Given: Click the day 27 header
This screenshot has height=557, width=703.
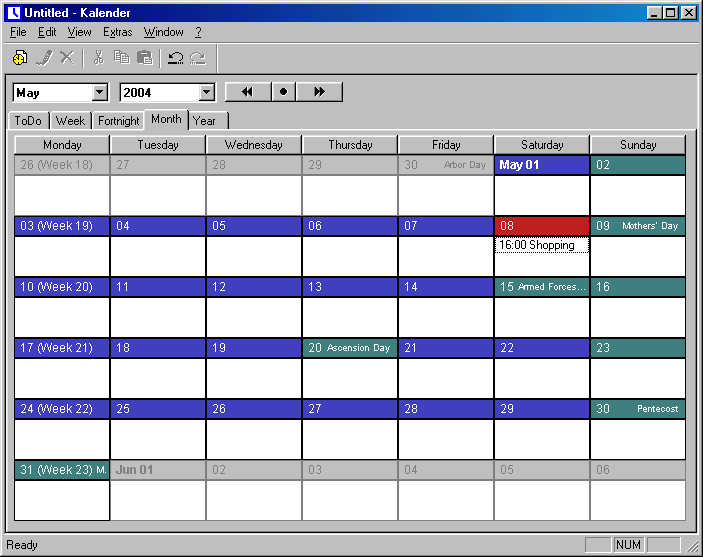Looking at the screenshot, I should coord(350,409).
